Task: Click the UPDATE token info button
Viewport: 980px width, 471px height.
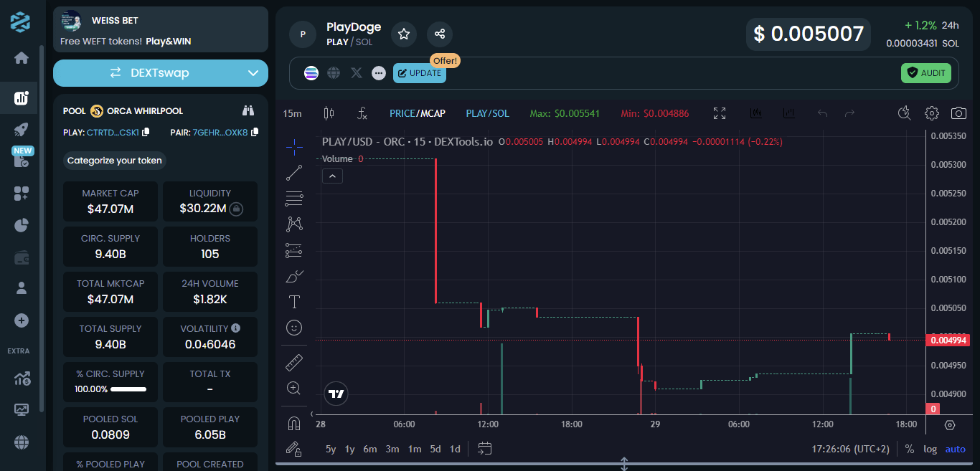Action: click(420, 73)
